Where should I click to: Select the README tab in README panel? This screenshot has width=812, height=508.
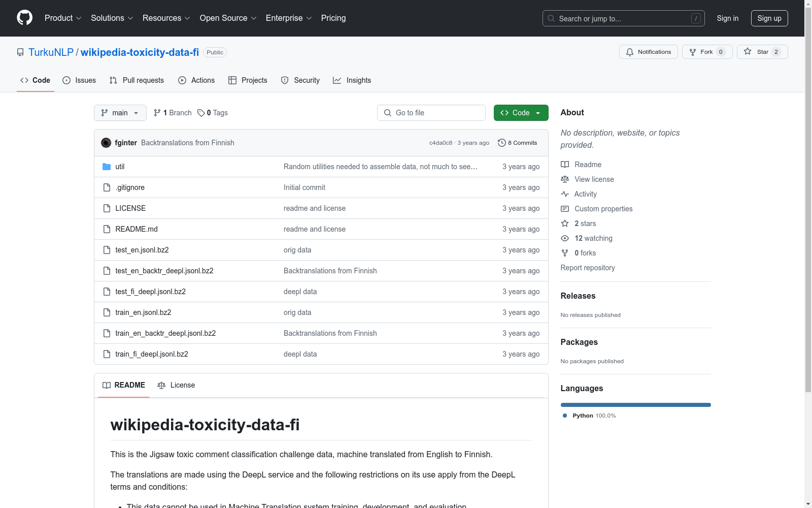[124, 385]
